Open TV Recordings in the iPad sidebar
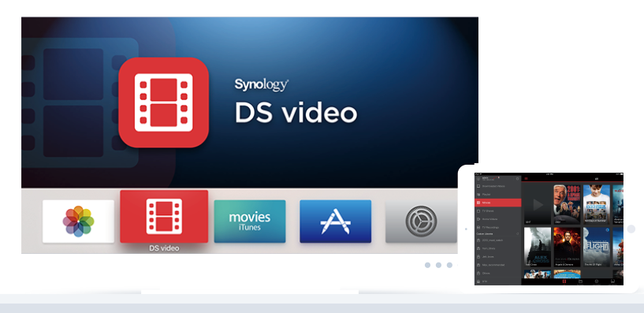The image size is (644, 313). click(x=498, y=227)
